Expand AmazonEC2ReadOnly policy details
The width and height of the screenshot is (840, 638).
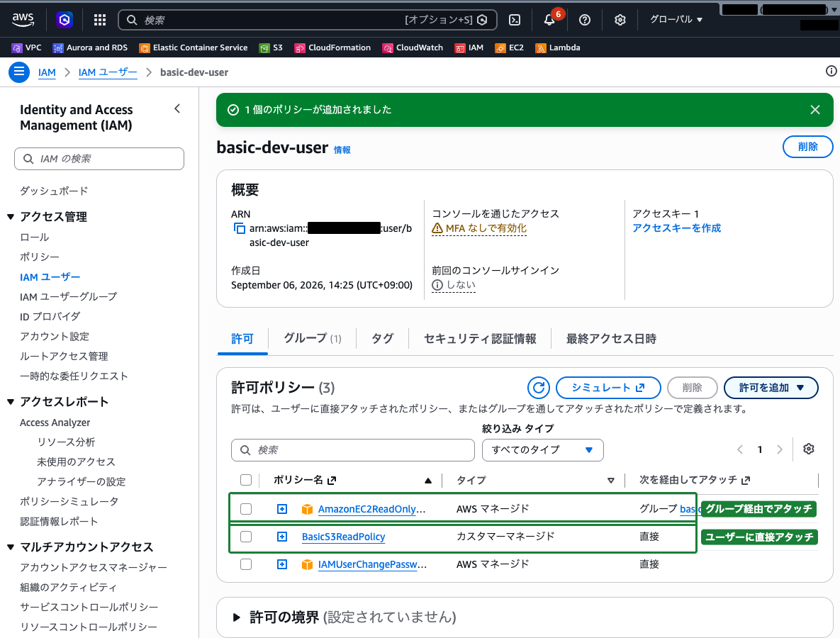click(x=282, y=509)
